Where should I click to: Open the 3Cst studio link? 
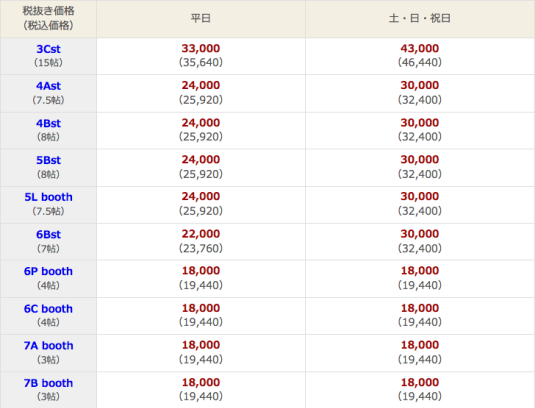(48, 49)
